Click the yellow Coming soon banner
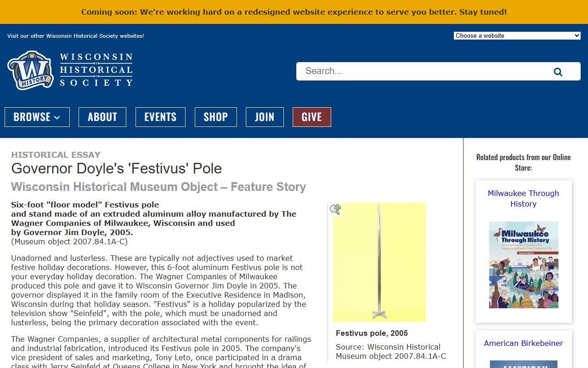 (294, 12)
